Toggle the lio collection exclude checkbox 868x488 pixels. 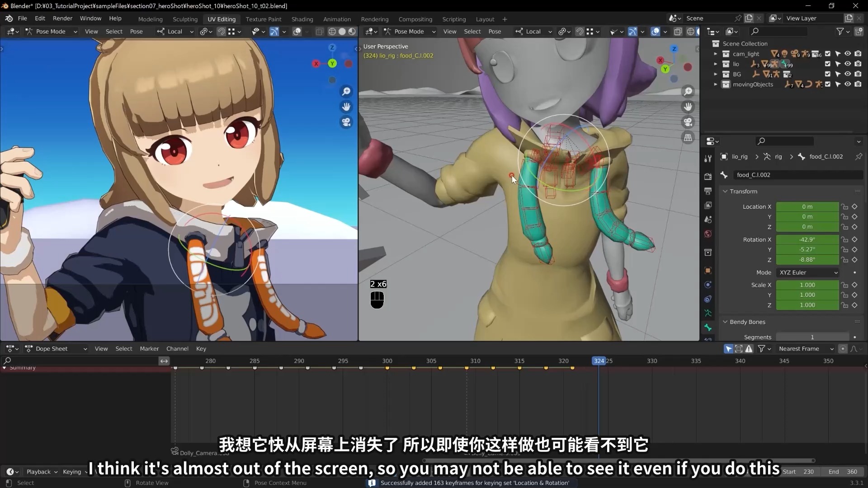pyautogui.click(x=828, y=64)
